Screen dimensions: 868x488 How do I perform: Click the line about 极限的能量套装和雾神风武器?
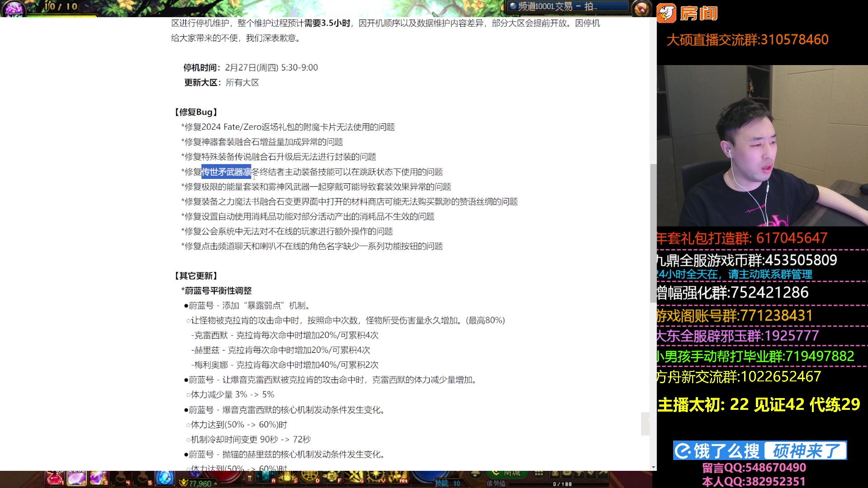[x=316, y=187]
